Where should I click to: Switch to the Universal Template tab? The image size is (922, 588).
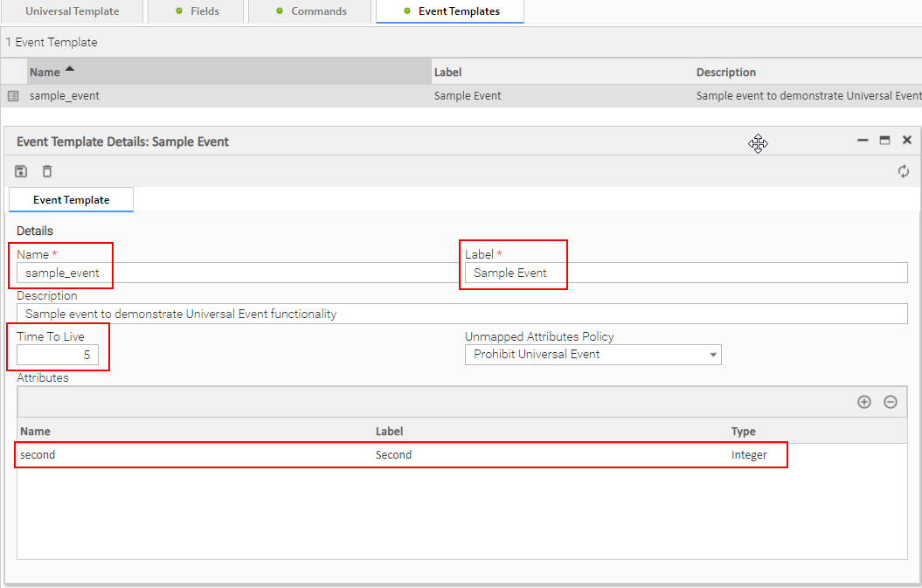(x=72, y=11)
